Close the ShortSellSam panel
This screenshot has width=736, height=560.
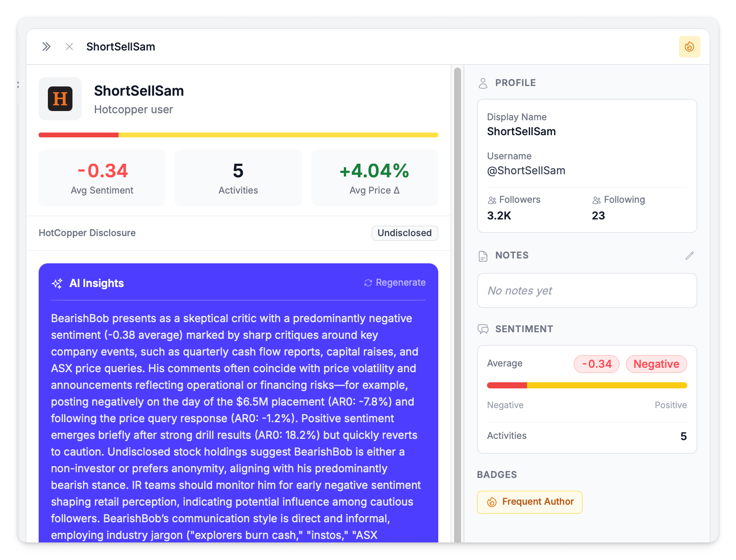[69, 47]
